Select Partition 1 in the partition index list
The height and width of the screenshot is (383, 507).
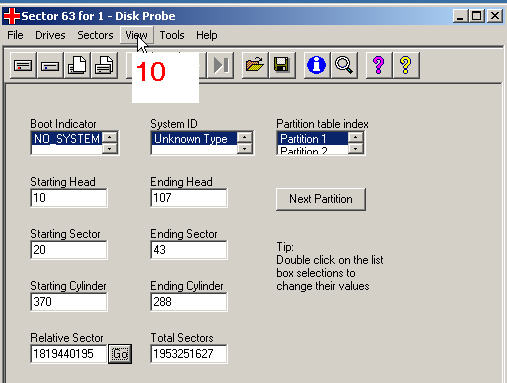coord(313,139)
